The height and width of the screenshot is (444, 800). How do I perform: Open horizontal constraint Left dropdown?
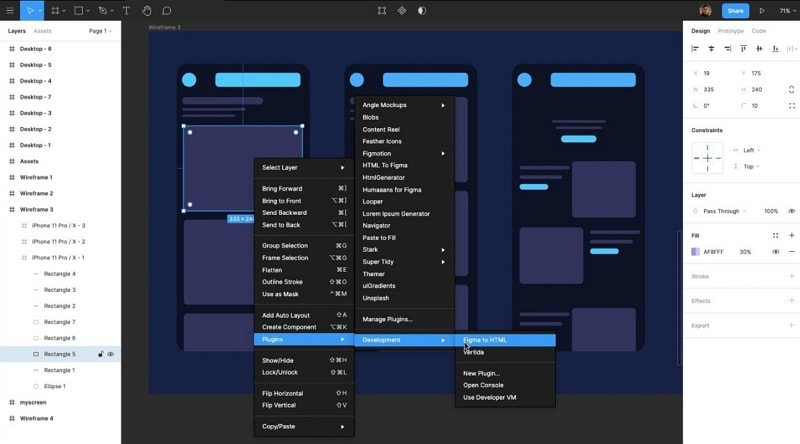[751, 150]
